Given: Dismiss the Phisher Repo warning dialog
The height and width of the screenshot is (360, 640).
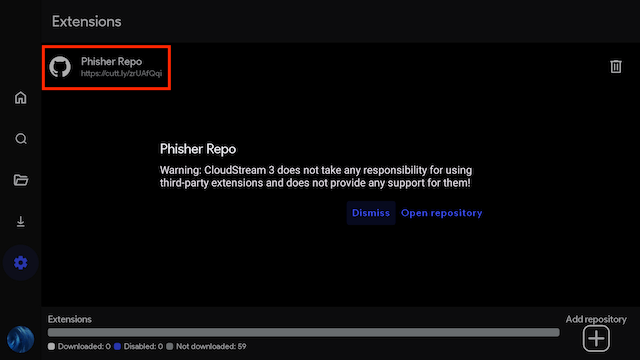Looking at the screenshot, I should (x=371, y=213).
